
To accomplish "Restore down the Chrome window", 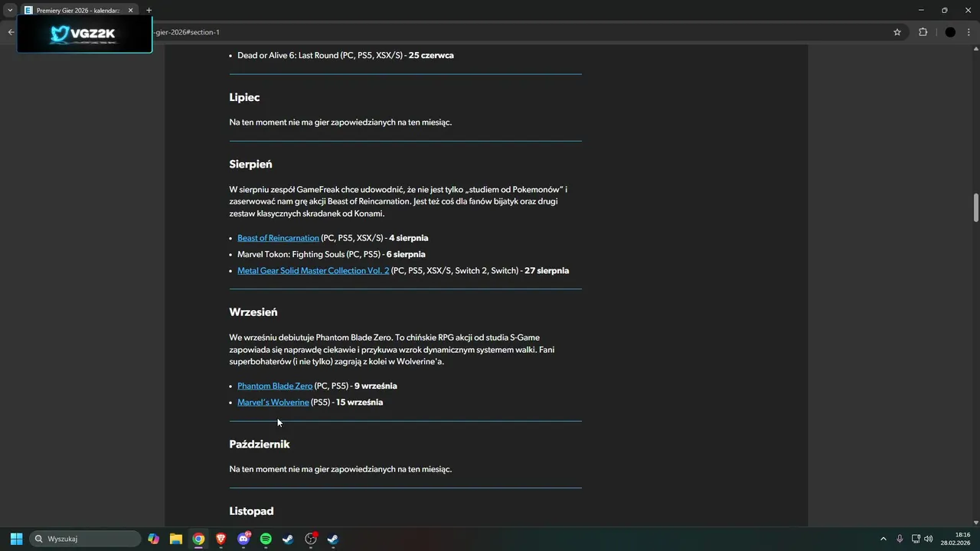I will (944, 10).
